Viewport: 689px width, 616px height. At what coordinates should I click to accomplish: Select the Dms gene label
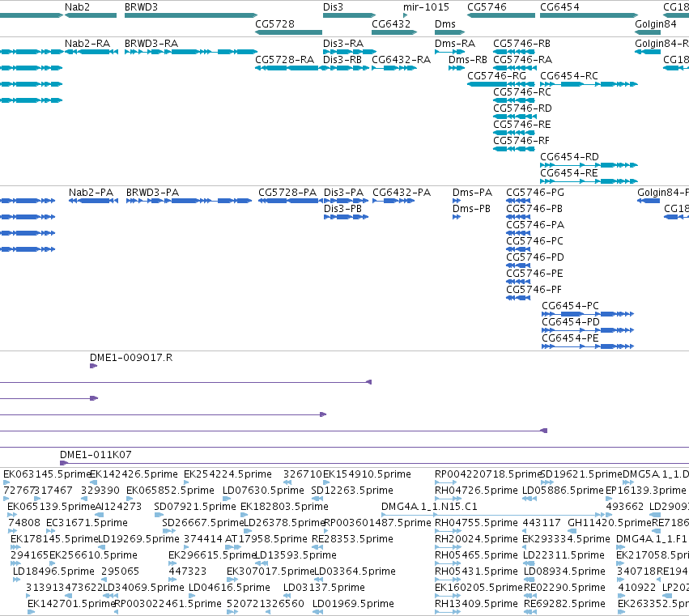click(445, 23)
